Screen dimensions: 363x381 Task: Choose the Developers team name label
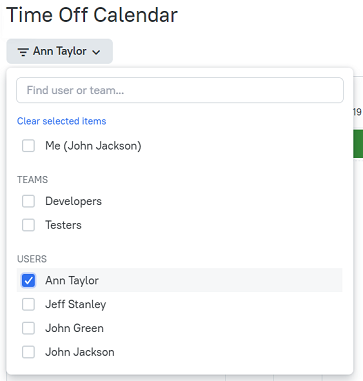[x=73, y=201]
